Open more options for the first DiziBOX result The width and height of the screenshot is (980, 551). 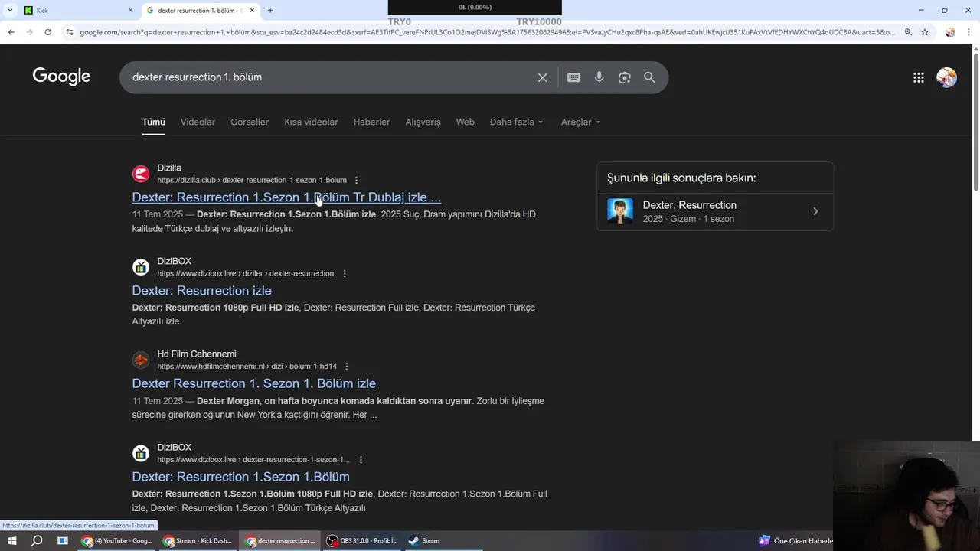point(344,273)
